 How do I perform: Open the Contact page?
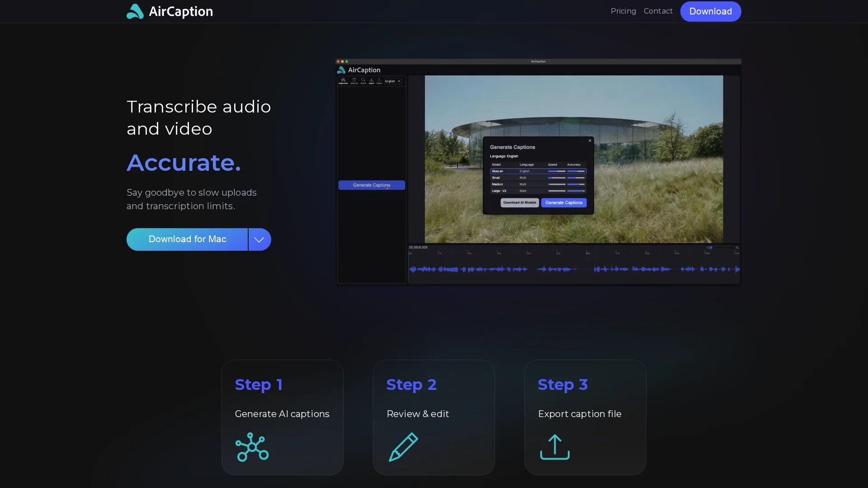click(658, 11)
